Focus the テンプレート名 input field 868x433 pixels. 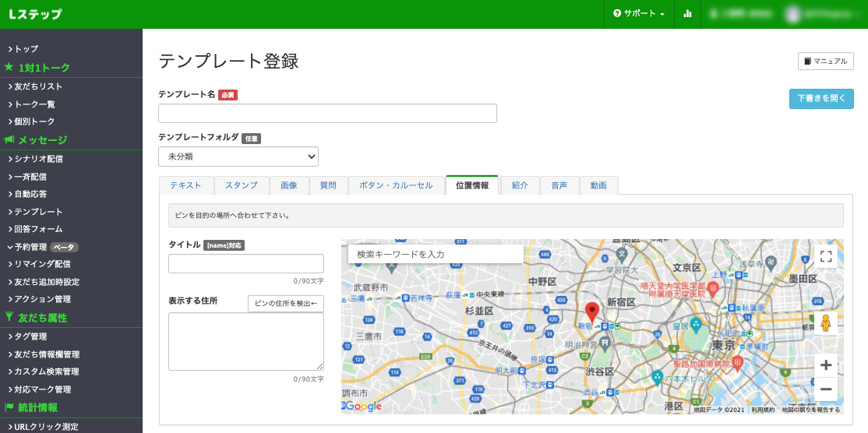[327, 113]
